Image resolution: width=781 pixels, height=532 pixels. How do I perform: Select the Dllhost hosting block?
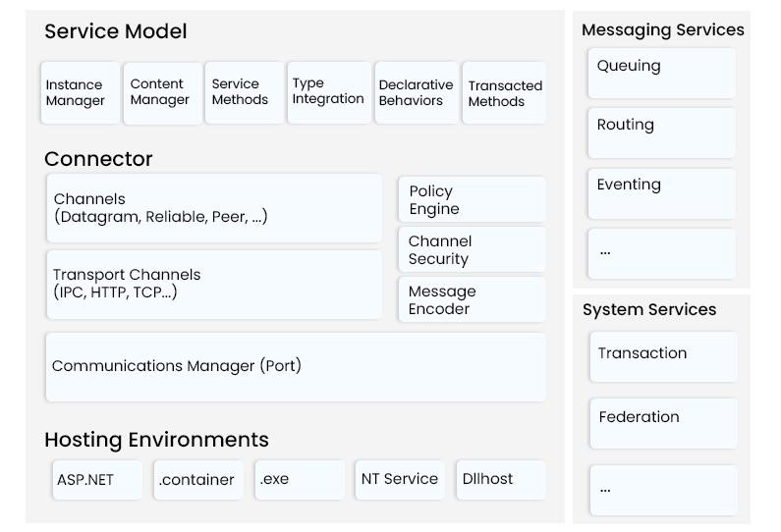500,480
